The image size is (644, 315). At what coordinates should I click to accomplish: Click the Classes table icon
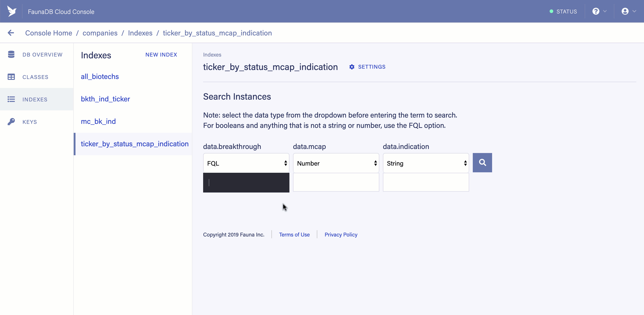pos(11,77)
